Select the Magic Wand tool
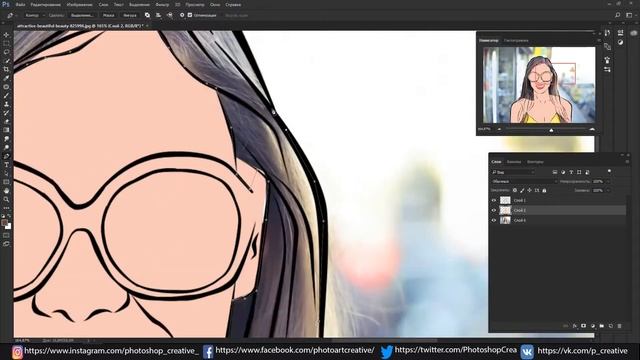Image resolution: width=640 pixels, height=360 pixels. tap(6, 61)
